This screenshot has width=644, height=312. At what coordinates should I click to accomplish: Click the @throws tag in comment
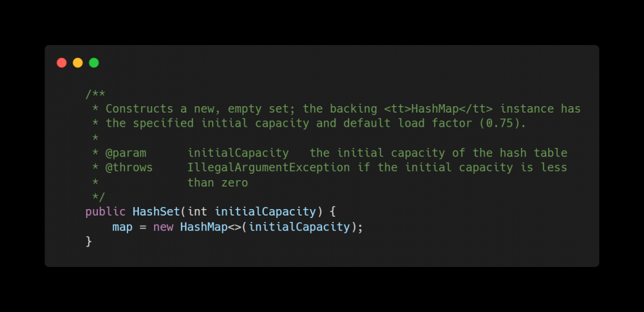(x=129, y=167)
